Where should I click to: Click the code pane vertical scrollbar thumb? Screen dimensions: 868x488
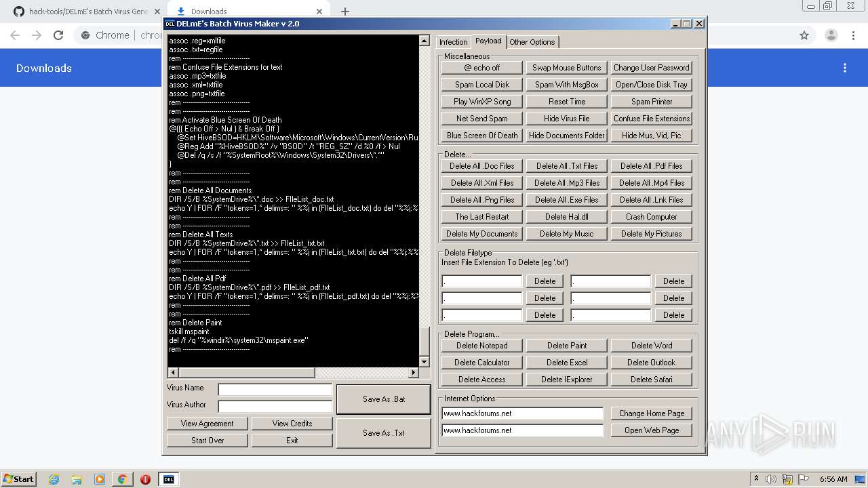click(425, 341)
